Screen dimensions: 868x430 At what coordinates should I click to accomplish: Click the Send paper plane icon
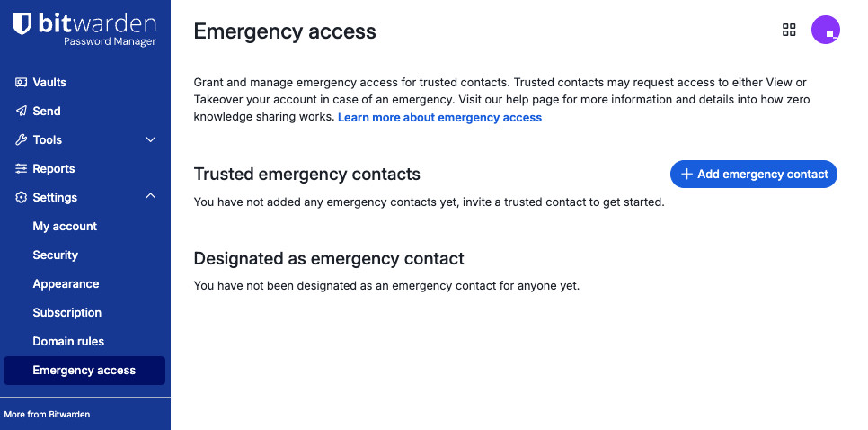(x=21, y=111)
